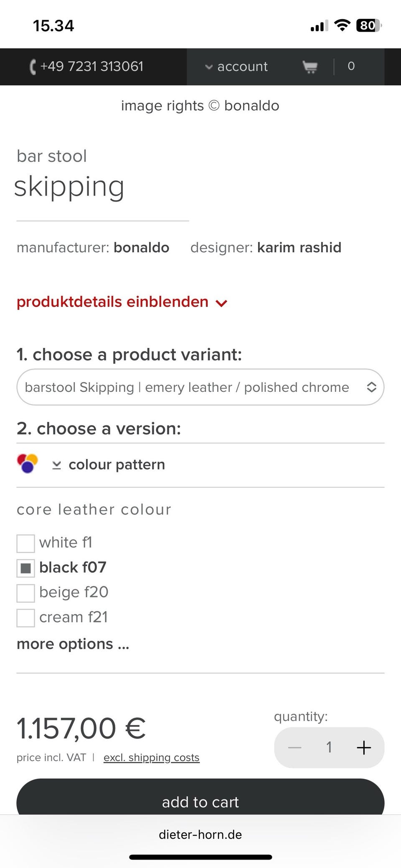Image resolution: width=401 pixels, height=868 pixels.
Task: Click the chevron next to colour pattern
Action: (57, 464)
